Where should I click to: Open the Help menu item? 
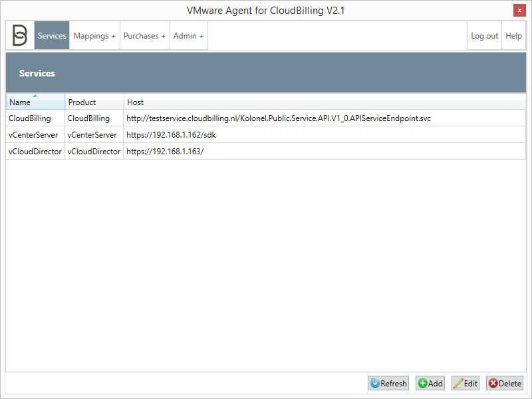coord(513,36)
